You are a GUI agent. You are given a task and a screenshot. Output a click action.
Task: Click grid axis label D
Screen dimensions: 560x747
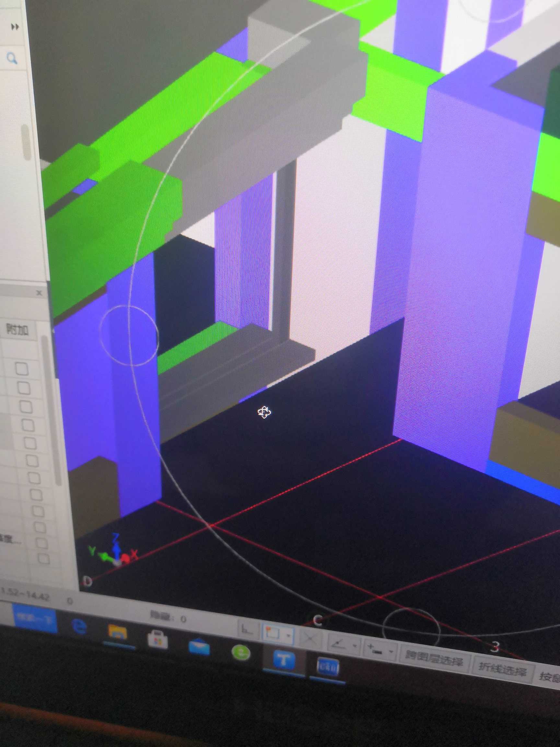pyautogui.click(x=87, y=581)
